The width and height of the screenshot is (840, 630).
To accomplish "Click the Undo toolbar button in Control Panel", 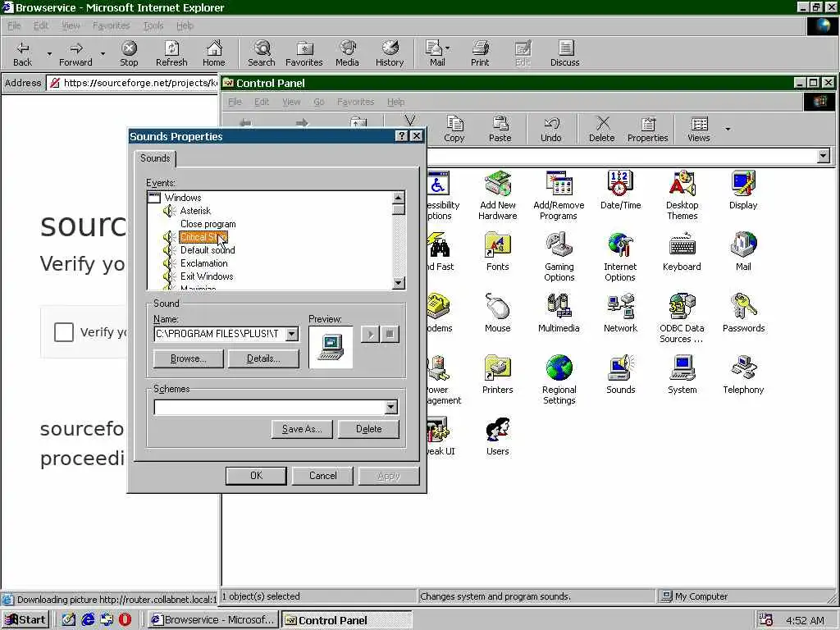I will click(x=550, y=129).
